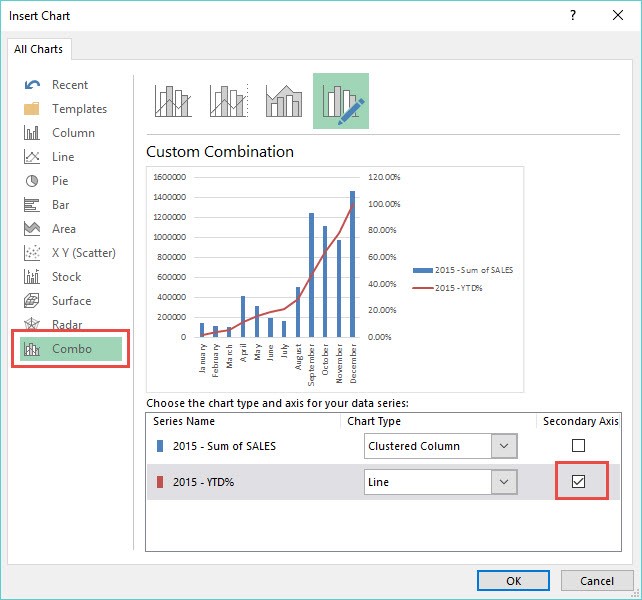Choose the Surface chart category
This screenshot has height=600, width=642.
[71, 301]
